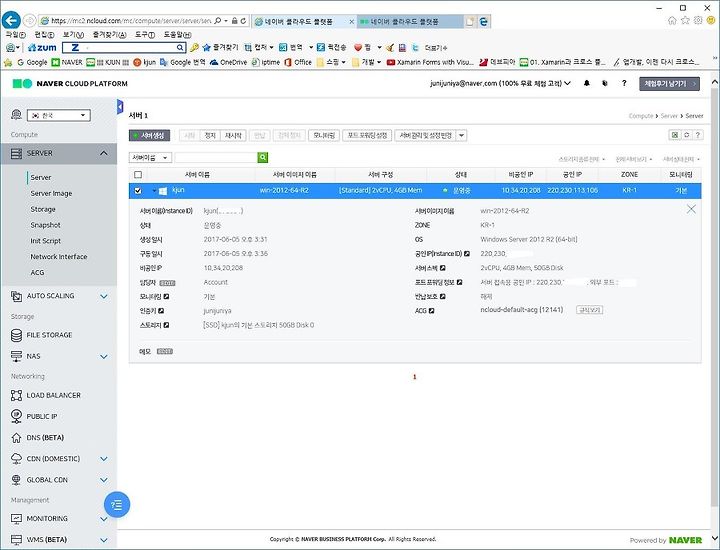Collapse the sidebar with blue arrow tab
Image resolution: width=720 pixels, height=550 pixels.
coord(120,107)
